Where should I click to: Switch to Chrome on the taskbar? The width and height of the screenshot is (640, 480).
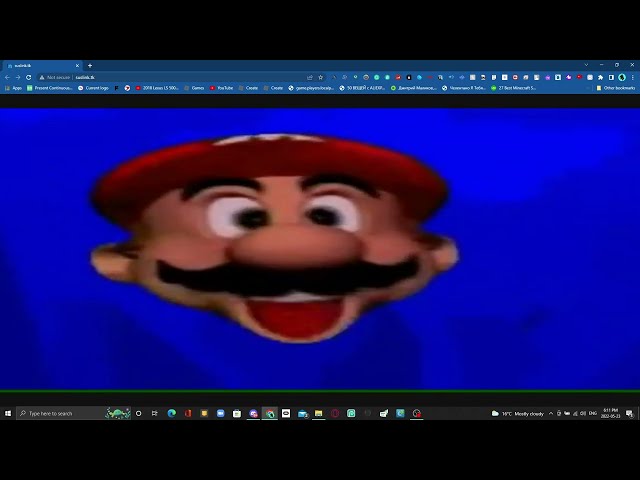(270, 413)
